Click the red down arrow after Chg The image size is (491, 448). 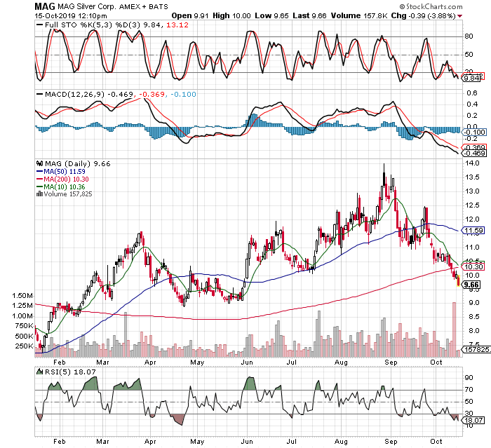click(x=459, y=15)
